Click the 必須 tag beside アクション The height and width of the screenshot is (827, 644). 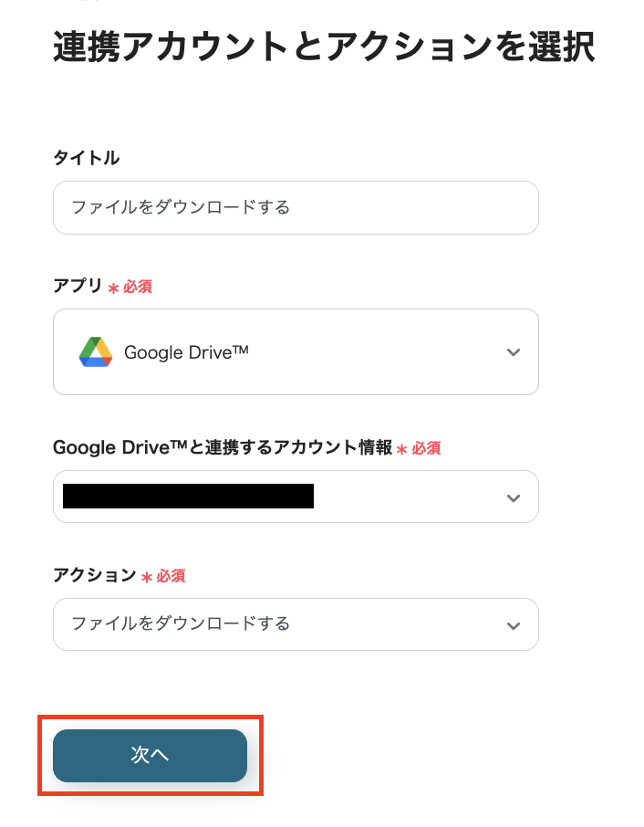click(x=171, y=576)
